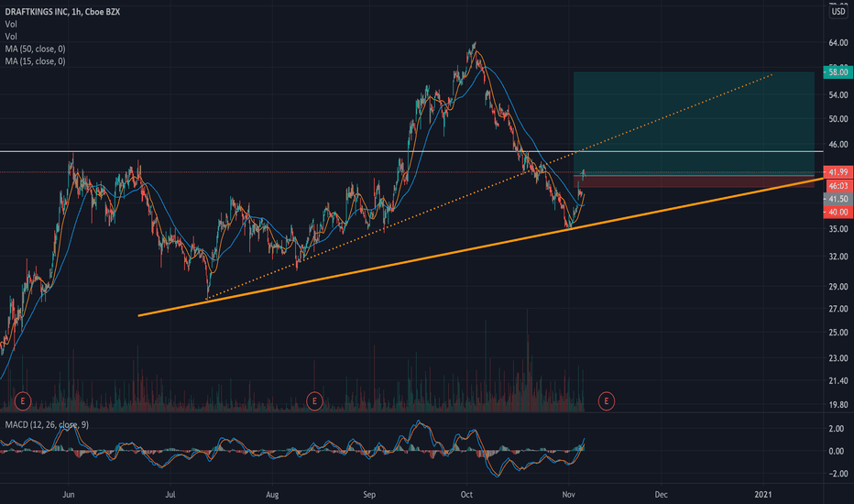Click the 41.50 gray price label

838,199
